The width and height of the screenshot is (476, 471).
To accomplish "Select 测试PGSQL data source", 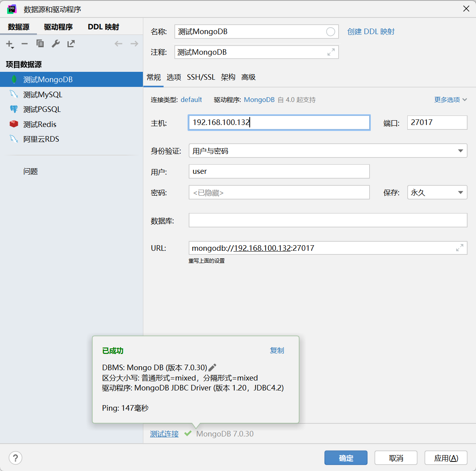I will [x=71, y=109].
